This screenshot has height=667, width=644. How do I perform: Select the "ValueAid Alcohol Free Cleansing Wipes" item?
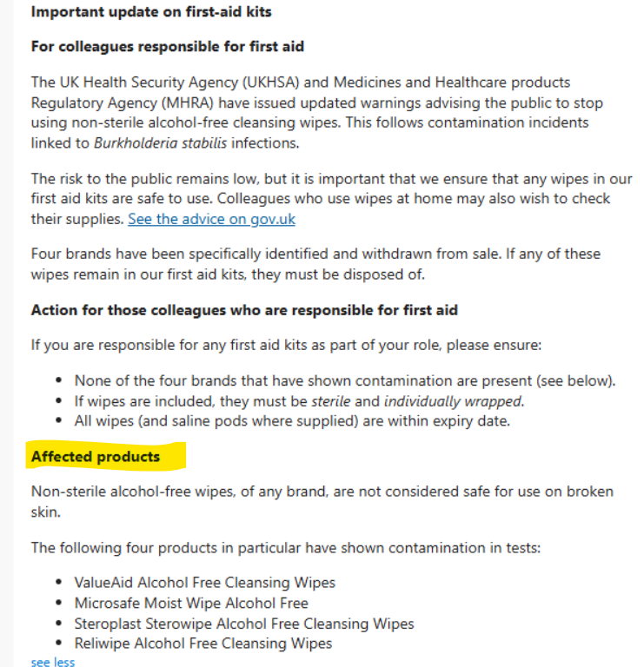pos(205,582)
